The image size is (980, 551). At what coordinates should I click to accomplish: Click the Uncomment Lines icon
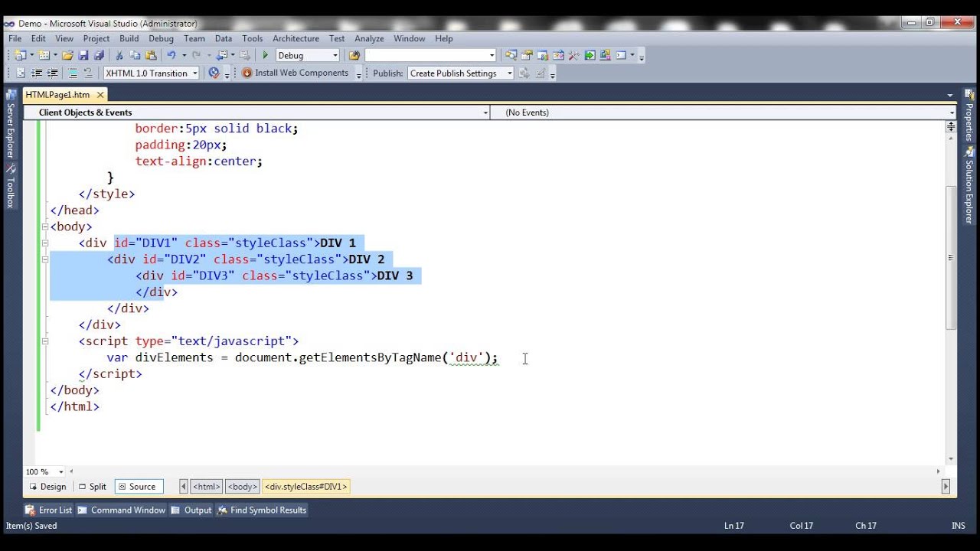click(x=88, y=73)
